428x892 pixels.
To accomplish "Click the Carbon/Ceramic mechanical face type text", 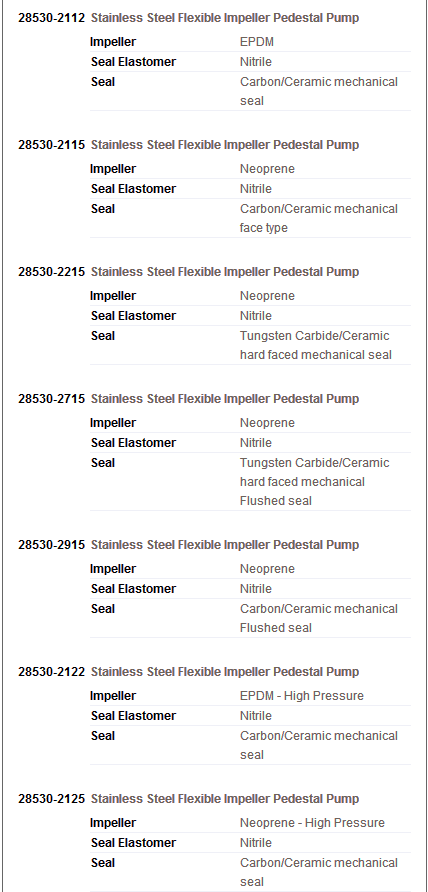I will [319, 218].
